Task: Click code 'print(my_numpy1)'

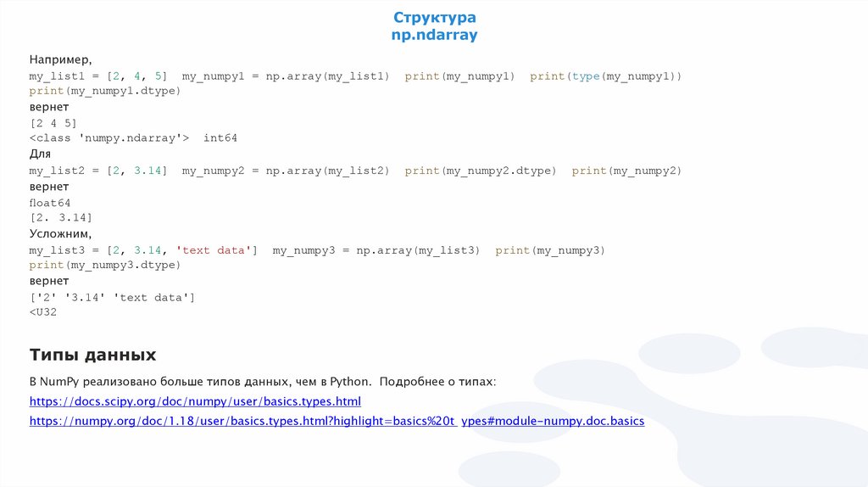Action: [459, 76]
